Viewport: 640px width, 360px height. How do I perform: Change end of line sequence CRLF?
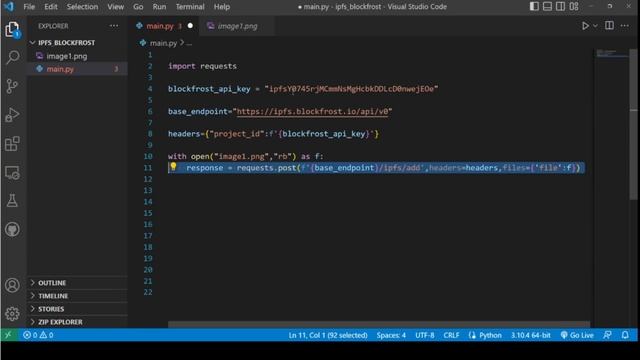pyautogui.click(x=451, y=335)
